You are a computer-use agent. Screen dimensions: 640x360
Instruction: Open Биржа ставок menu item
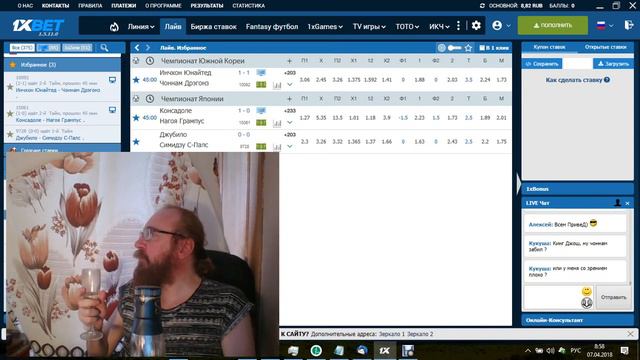pos(213,27)
